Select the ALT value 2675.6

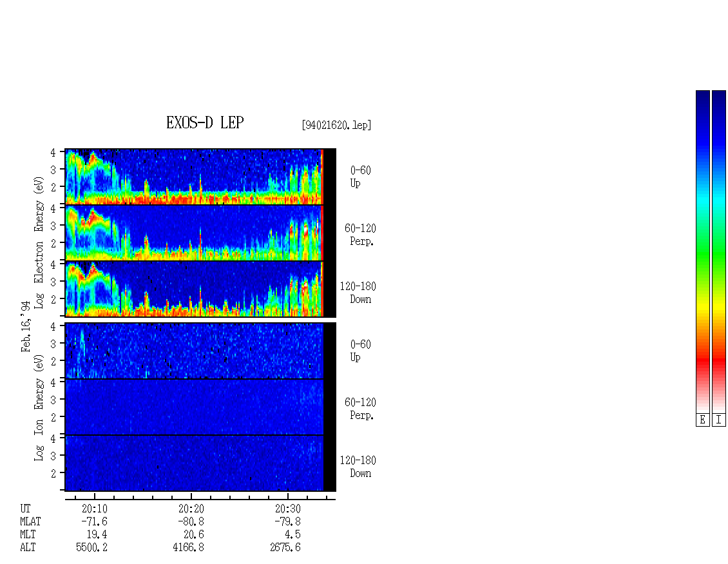[285, 548]
